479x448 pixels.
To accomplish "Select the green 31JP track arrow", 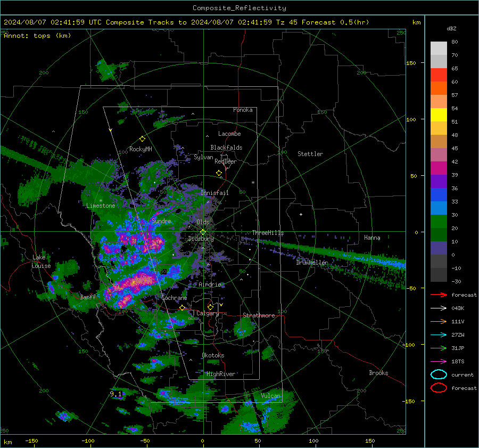I will click(439, 348).
